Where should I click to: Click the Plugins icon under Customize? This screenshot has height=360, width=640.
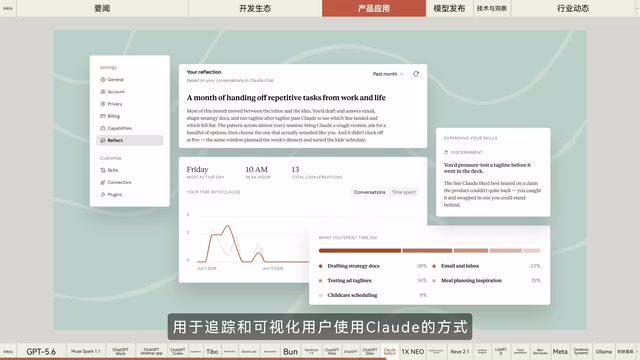pyautogui.click(x=103, y=195)
